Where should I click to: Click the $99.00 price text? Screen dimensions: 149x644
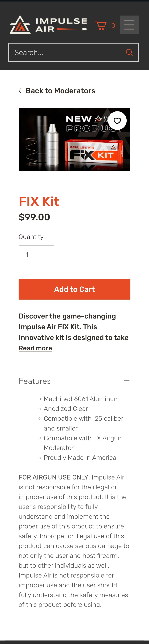34,217
